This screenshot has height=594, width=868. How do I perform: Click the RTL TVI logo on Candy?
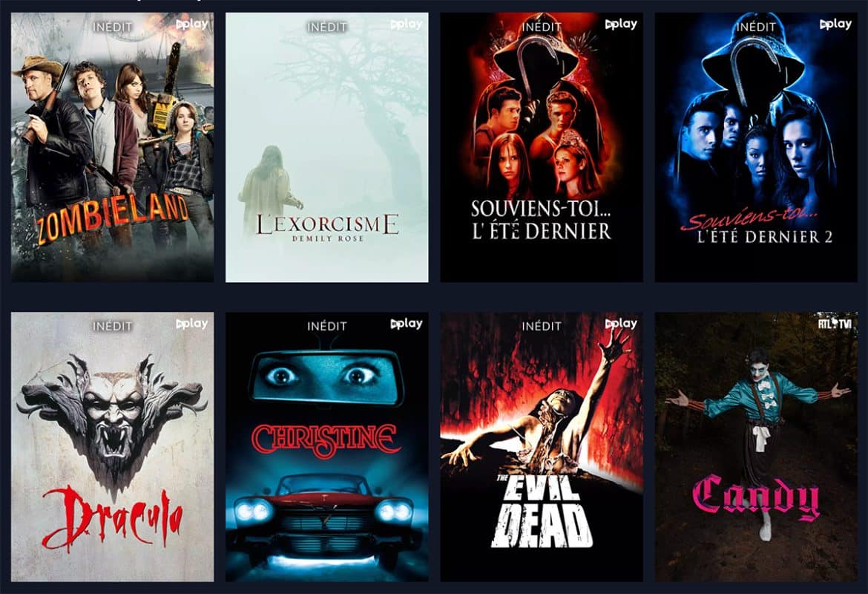835,323
